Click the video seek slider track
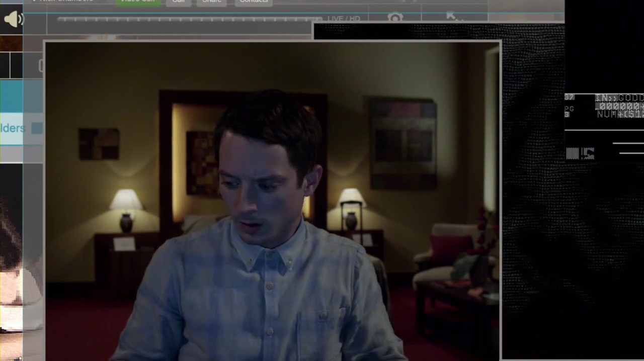The width and height of the screenshot is (644, 361). pyautogui.click(x=189, y=19)
